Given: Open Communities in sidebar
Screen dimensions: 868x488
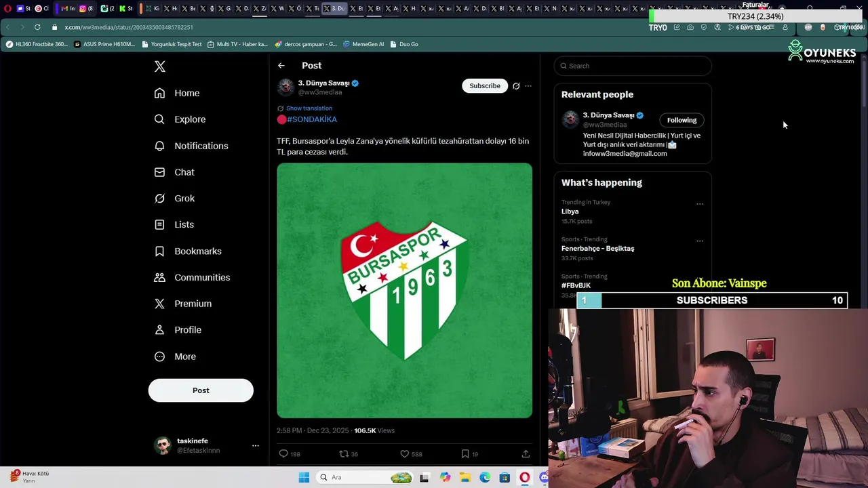Looking at the screenshot, I should (x=192, y=277).
